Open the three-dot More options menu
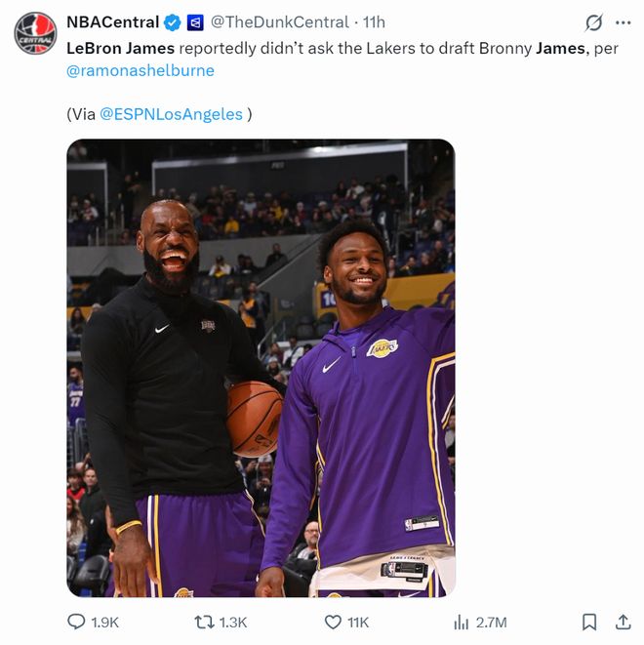 (623, 22)
